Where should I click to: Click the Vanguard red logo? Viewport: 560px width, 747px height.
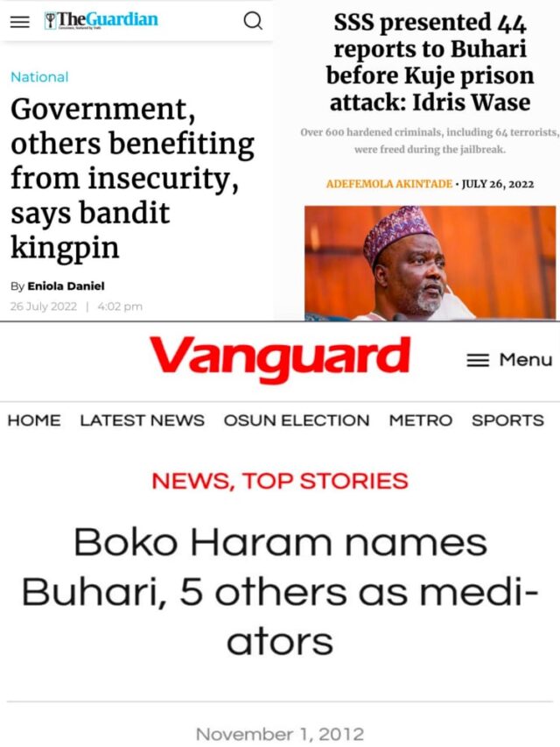[x=279, y=358]
